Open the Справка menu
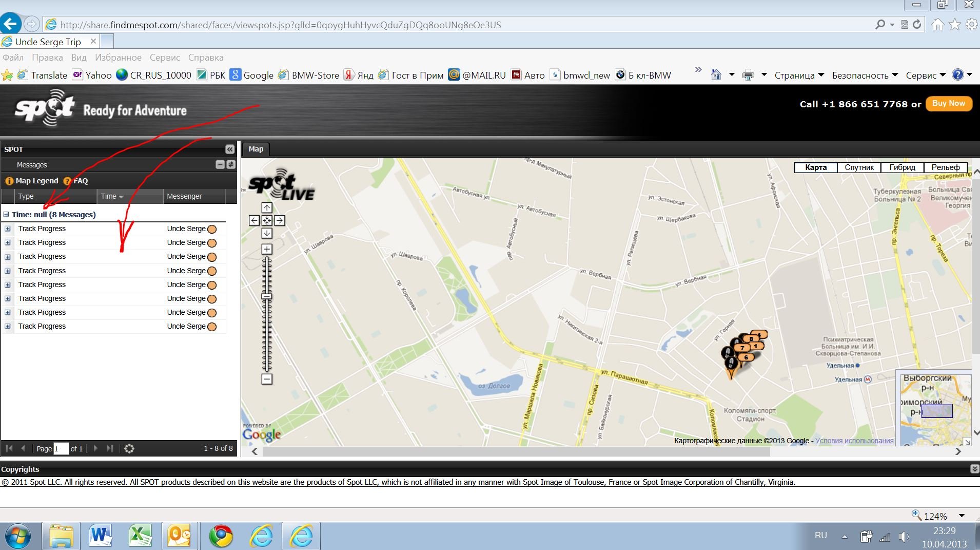 tap(206, 58)
